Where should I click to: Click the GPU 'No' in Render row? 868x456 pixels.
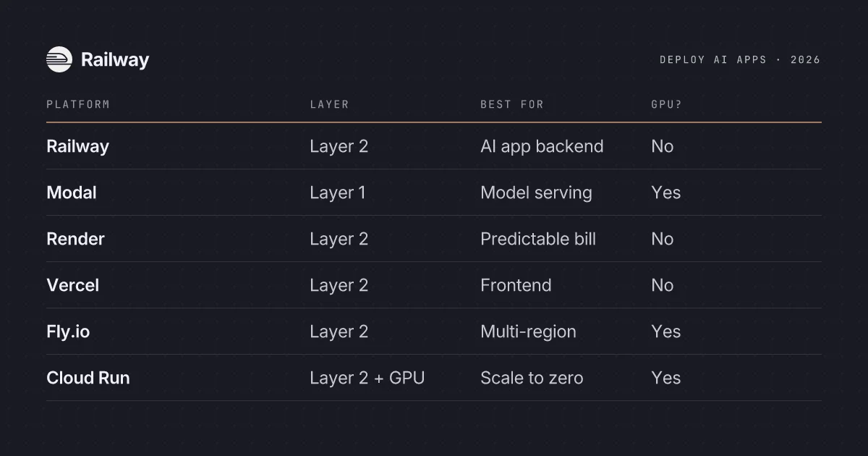pyautogui.click(x=663, y=239)
